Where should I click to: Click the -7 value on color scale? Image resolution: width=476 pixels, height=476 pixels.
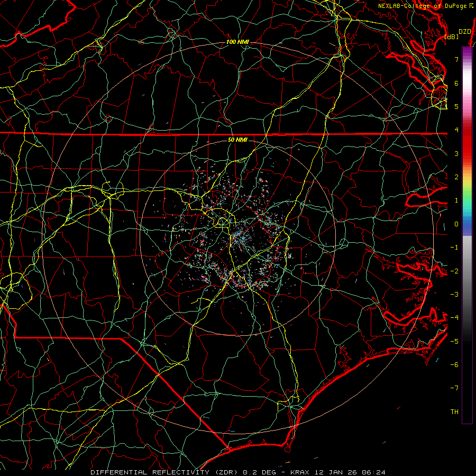click(x=454, y=388)
